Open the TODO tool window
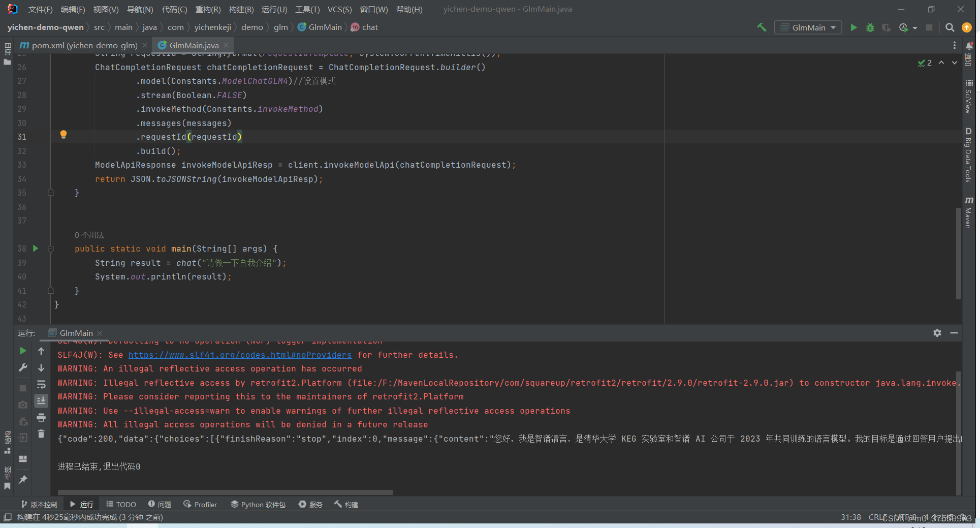This screenshot has height=528, width=980. (x=121, y=504)
